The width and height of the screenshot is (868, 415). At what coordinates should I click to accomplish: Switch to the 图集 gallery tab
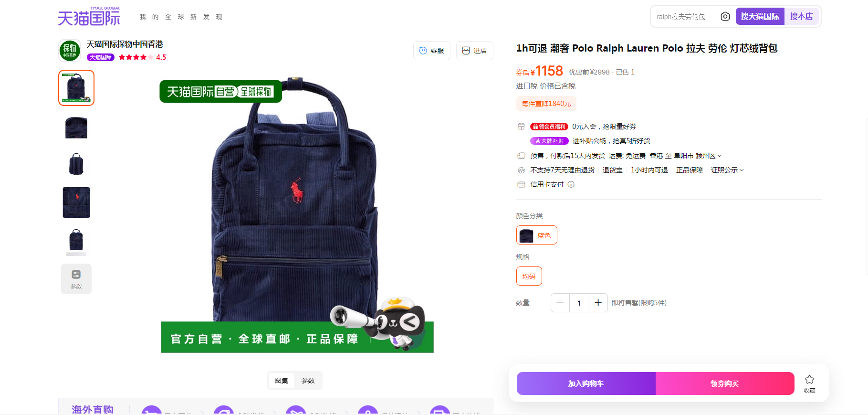282,381
